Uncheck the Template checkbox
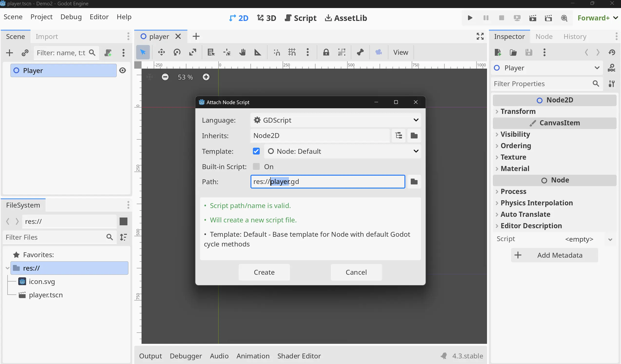Viewport: 621px width, 364px height. pos(256,151)
